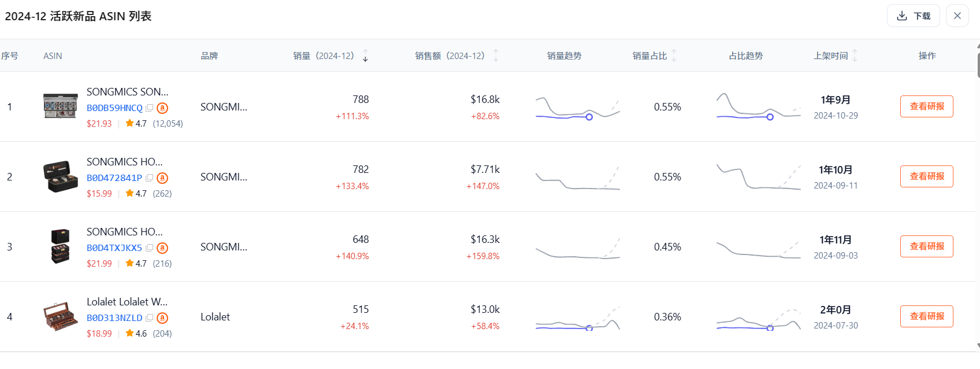Open Lolalet watch box thumbnail
Viewport: 980px width, 369px height.
tap(61, 316)
